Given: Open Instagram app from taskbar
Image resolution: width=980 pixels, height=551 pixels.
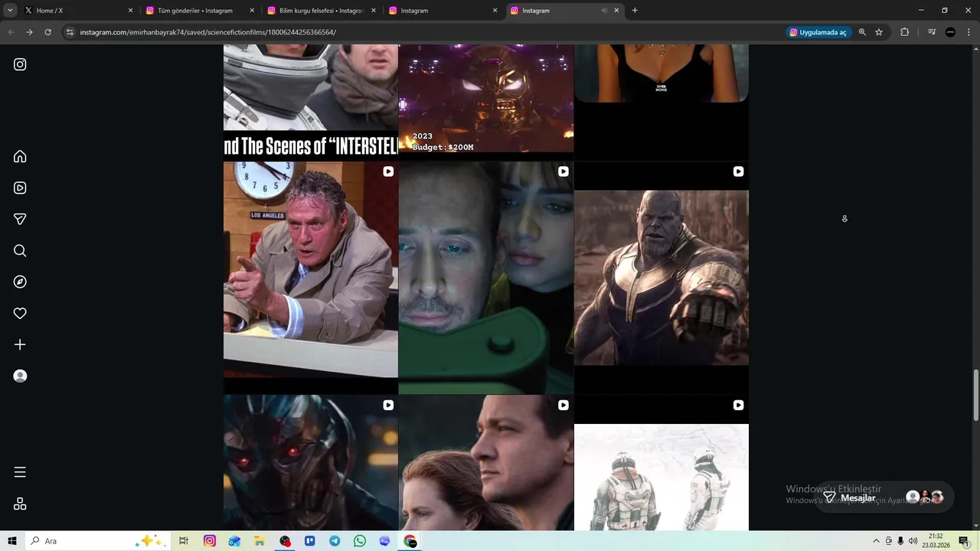Looking at the screenshot, I should coord(210,541).
